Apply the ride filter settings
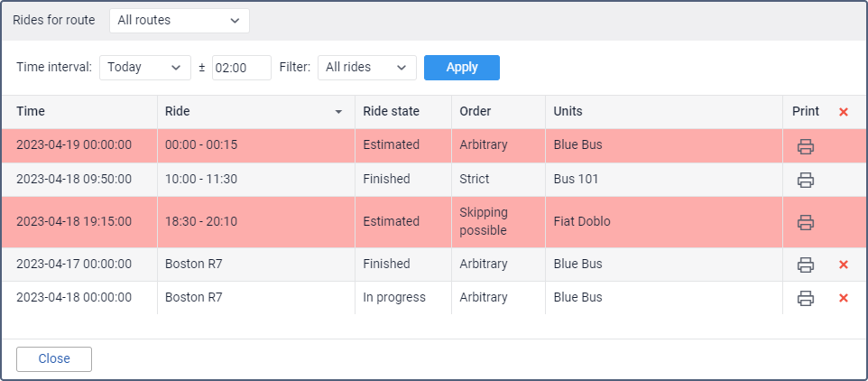The image size is (868, 381). (x=462, y=68)
